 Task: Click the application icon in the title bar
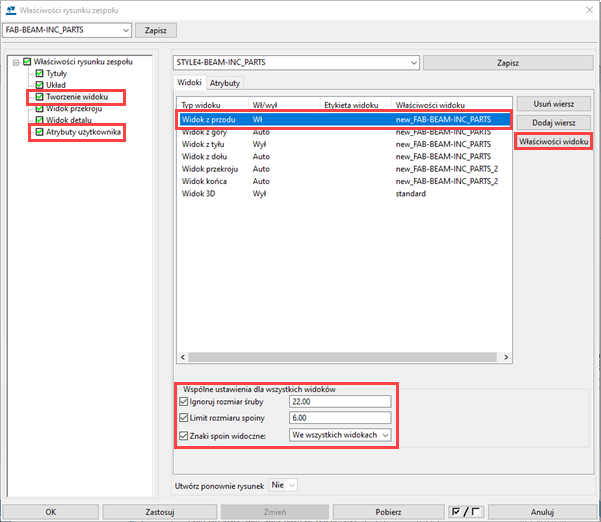[9, 9]
